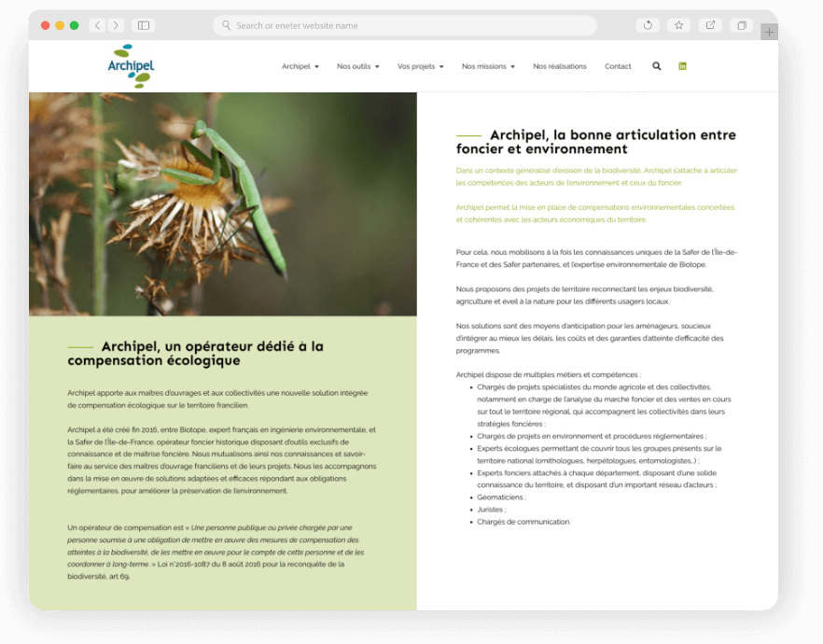Click the 'Géomaticiens' list item
The image size is (823, 644).
(x=501, y=497)
